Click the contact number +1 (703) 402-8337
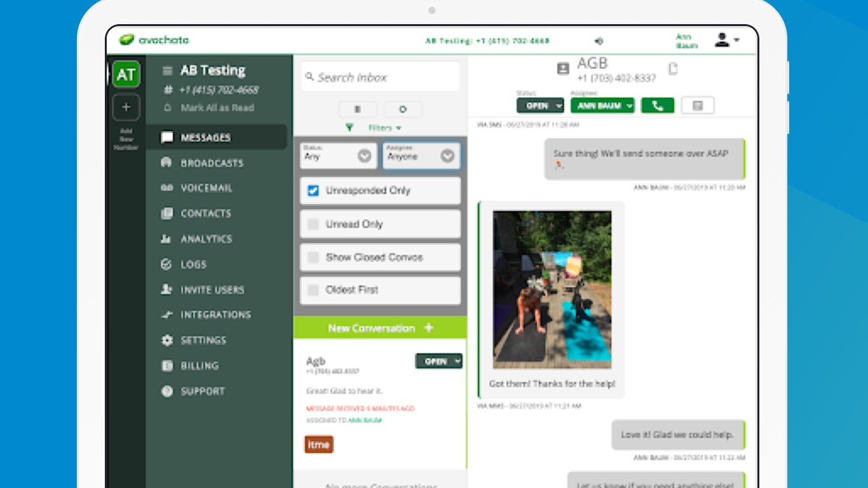 click(616, 78)
